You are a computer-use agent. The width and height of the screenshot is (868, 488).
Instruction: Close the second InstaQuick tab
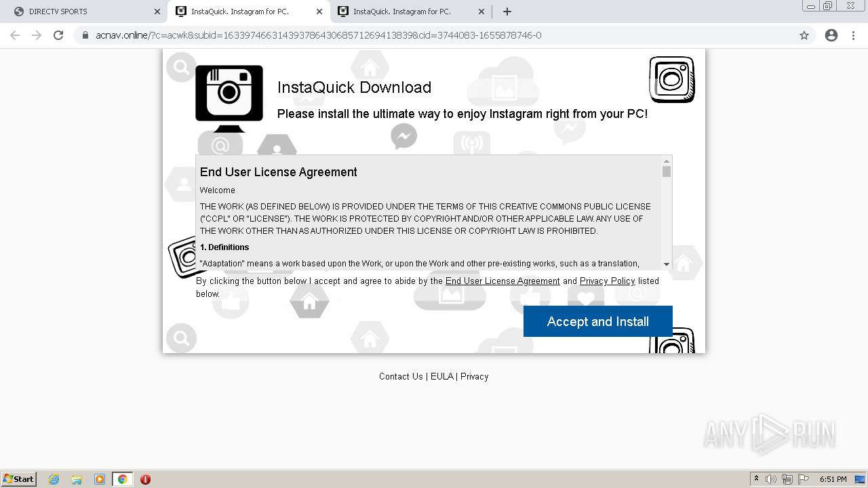click(x=481, y=12)
